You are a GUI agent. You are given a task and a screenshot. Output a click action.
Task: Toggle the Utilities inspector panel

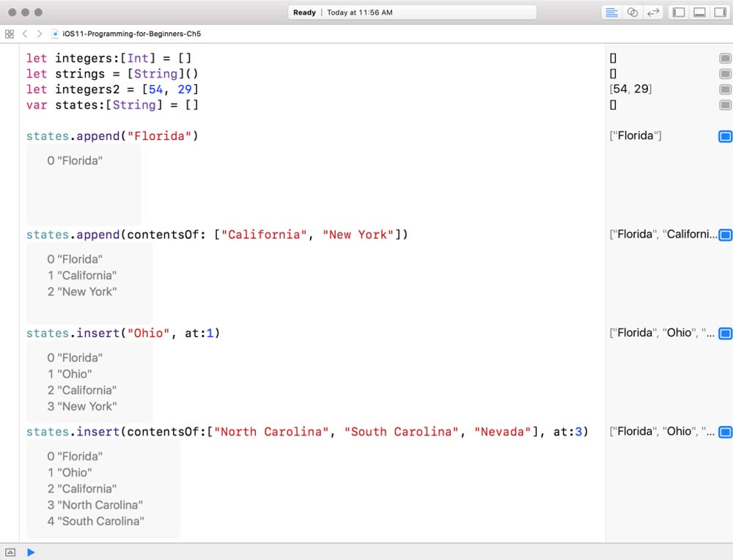point(720,12)
